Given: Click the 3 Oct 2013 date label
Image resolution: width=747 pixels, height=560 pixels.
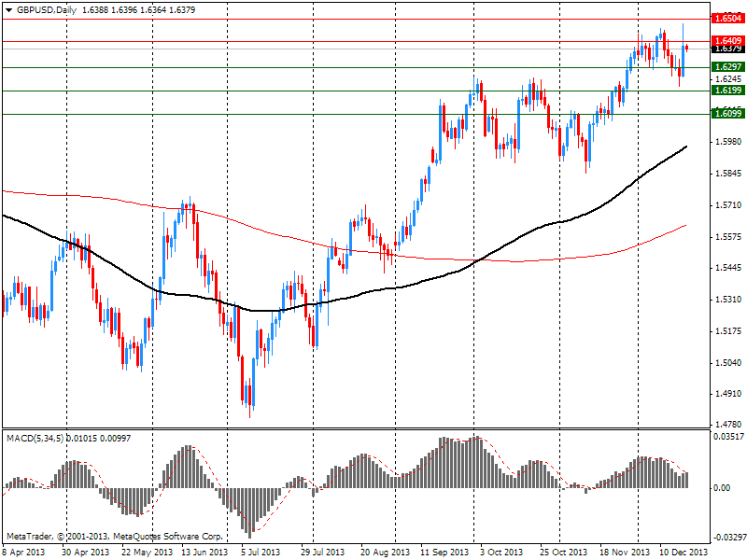Looking at the screenshot, I should click(501, 553).
